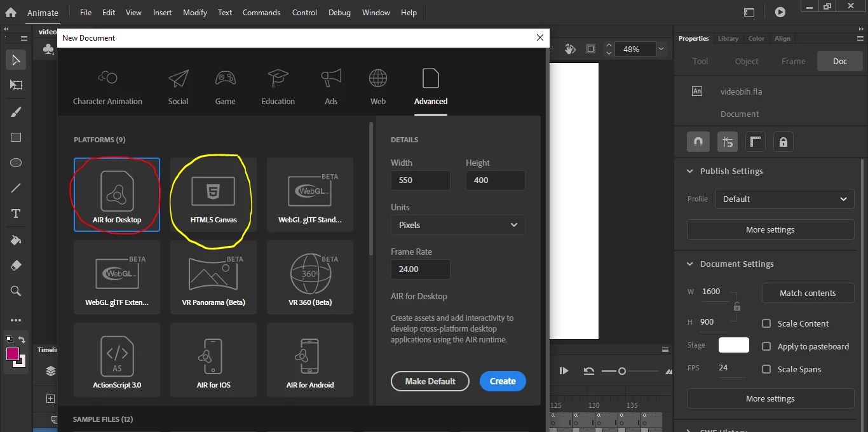This screenshot has height=432, width=868.
Task: Select the Web preset category
Action: [x=378, y=87]
